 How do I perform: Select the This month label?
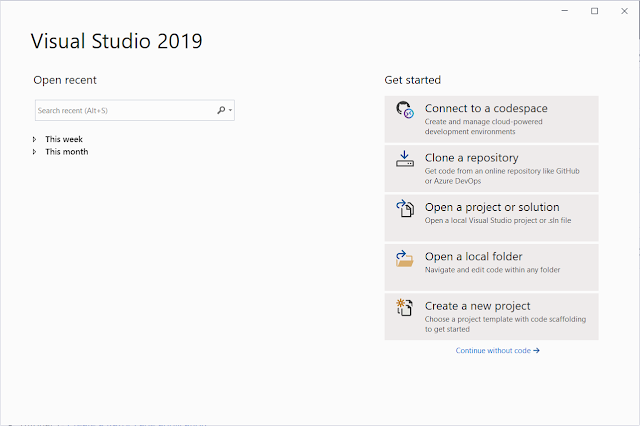click(67, 152)
